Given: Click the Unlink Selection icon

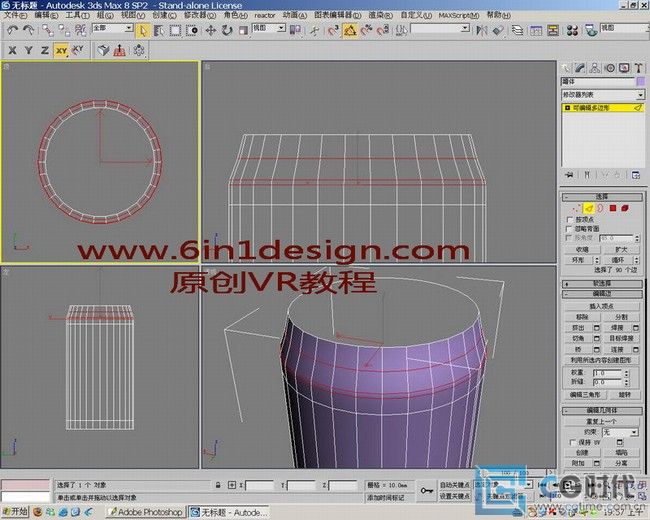Looking at the screenshot, I should [64, 30].
